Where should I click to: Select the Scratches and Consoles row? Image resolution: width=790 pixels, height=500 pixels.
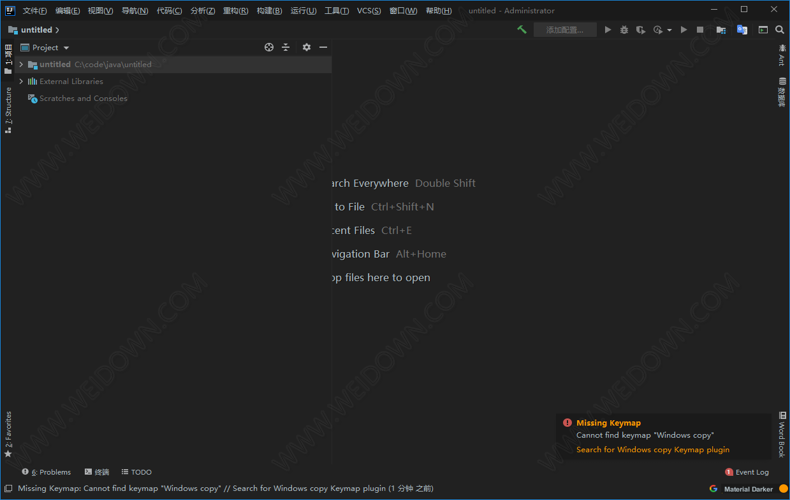[x=173, y=98]
